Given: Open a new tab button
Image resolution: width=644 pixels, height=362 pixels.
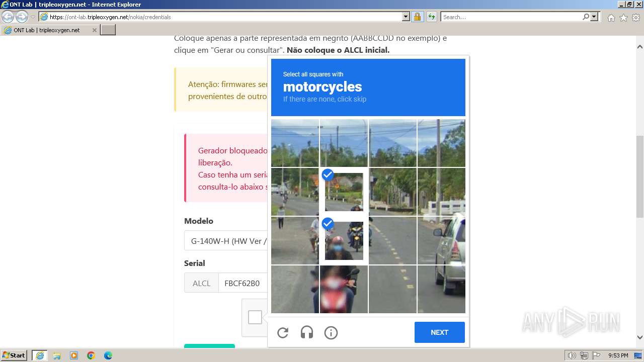Looking at the screenshot, I should pos(108,30).
